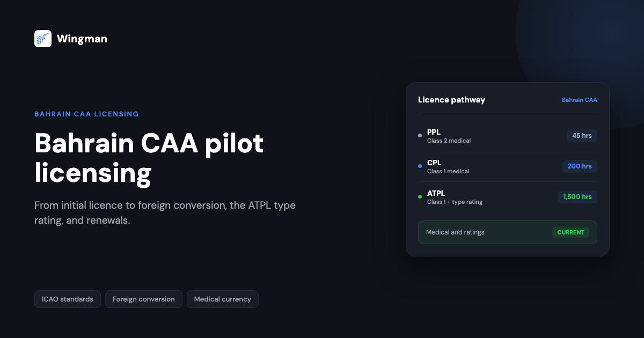Select the green dot beside ATPL

[420, 197]
